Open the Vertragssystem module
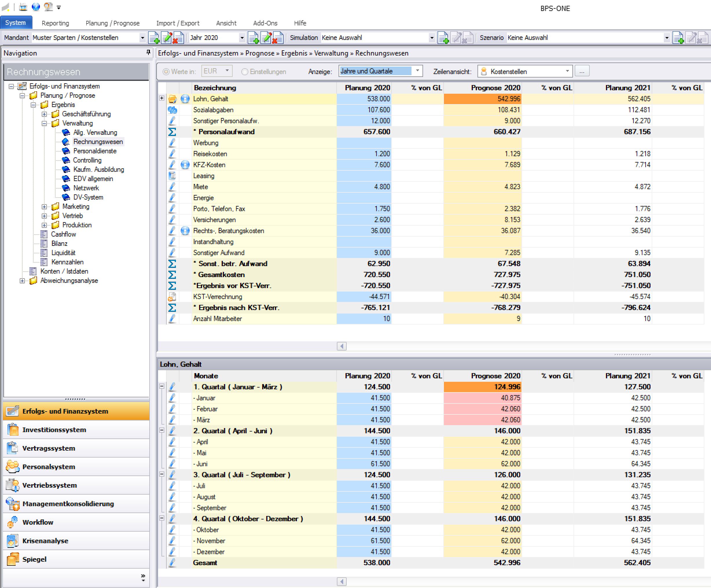Image resolution: width=711 pixels, height=588 pixels. point(76,448)
